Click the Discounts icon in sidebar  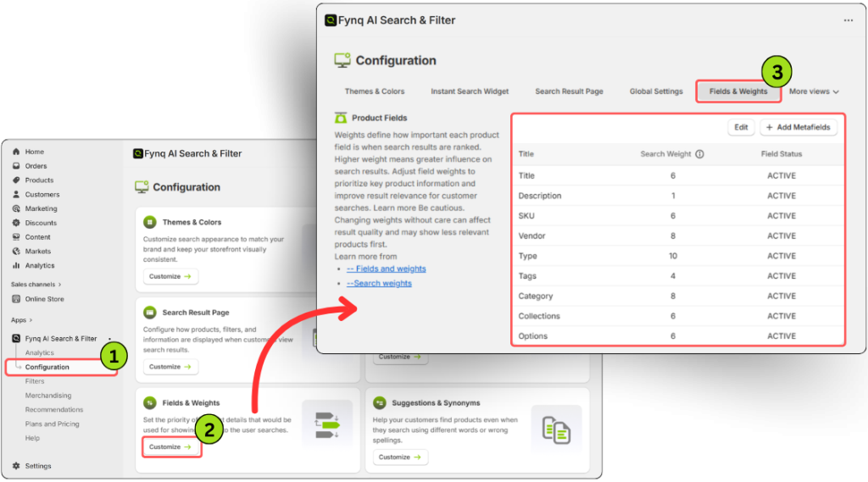tap(16, 223)
